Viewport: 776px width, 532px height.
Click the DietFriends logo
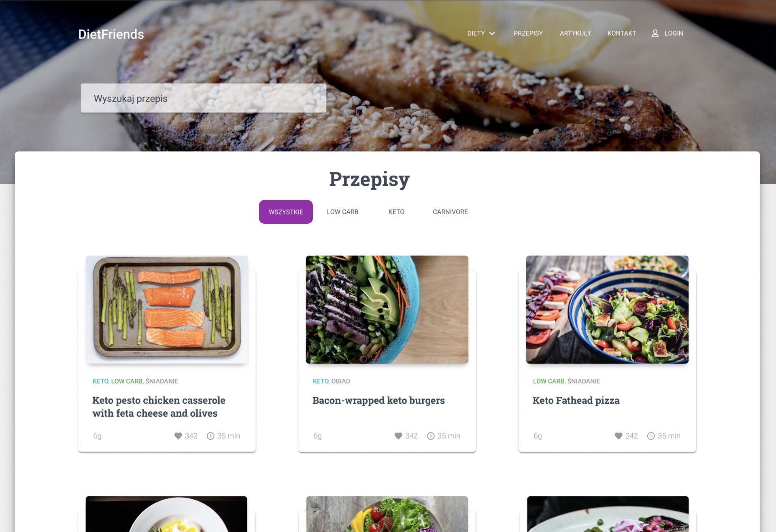coord(111,34)
